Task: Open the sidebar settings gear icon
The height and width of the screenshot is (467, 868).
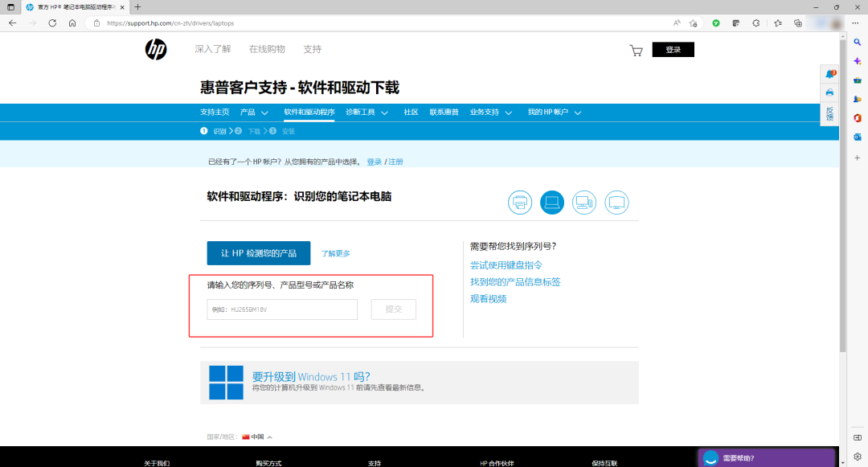Action: click(857, 457)
